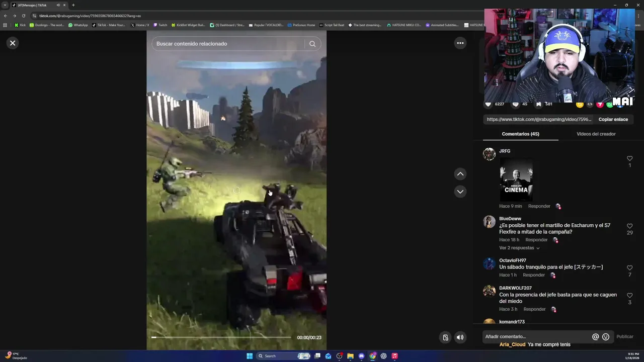Open tab search dropdown arrow
644x362 pixels.
click(x=5, y=5)
